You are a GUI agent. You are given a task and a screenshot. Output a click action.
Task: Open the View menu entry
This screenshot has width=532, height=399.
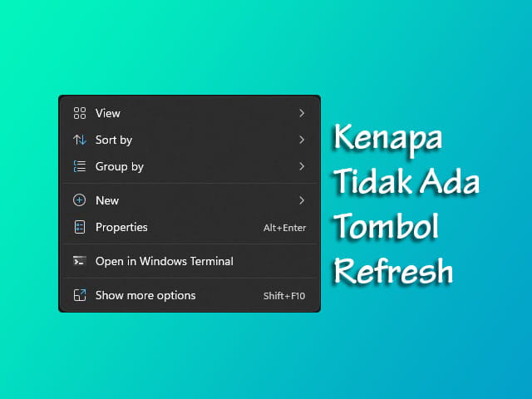190,113
